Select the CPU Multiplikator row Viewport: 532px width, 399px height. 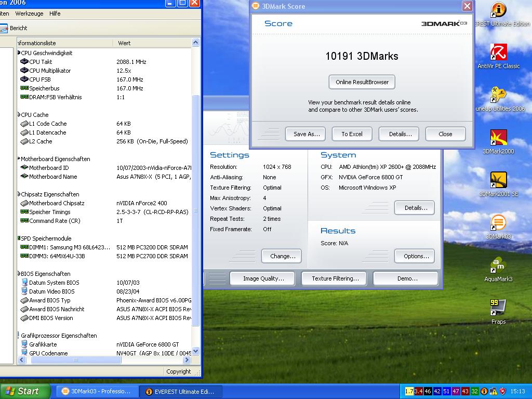click(105, 71)
